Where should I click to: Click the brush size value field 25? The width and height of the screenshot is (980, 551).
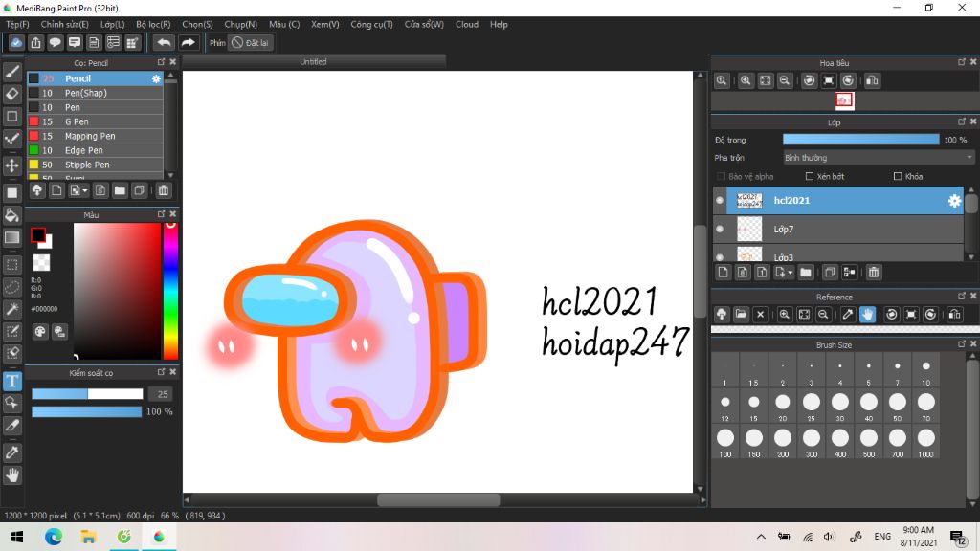(163, 394)
